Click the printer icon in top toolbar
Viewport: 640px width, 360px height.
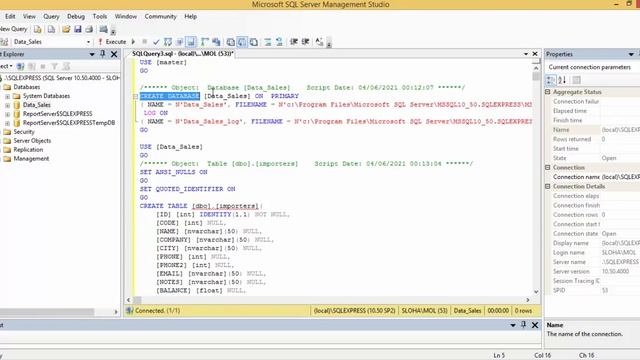[89, 29]
